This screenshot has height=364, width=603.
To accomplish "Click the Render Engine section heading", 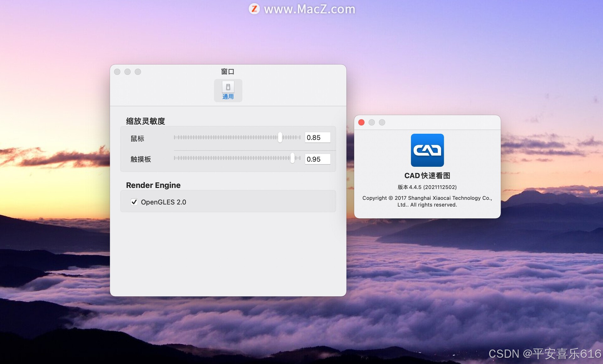I will (153, 185).
